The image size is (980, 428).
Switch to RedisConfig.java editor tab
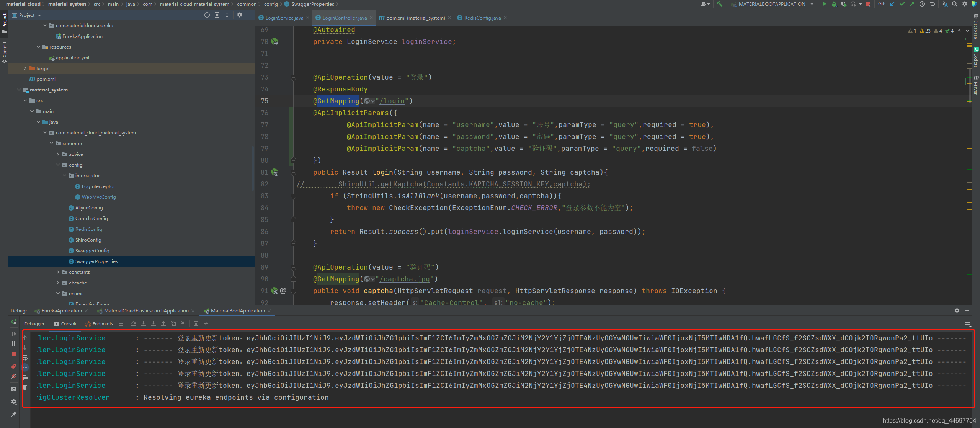click(x=482, y=18)
